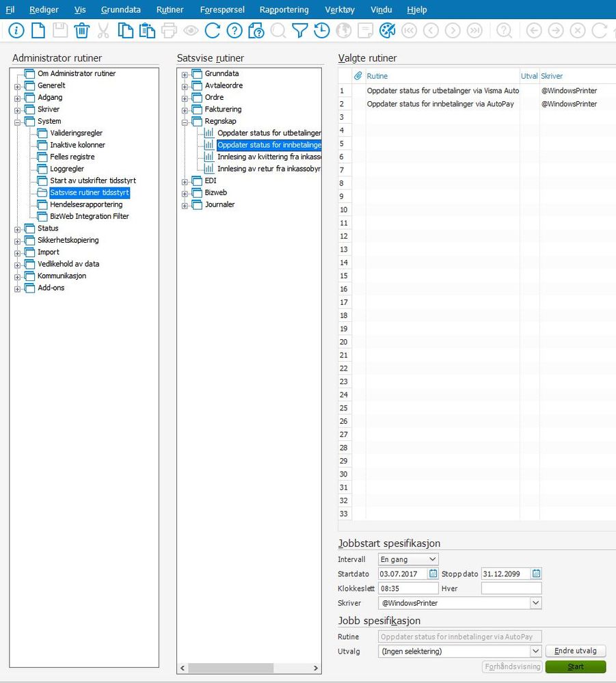
Task: Click the funnel filter icon
Action: (299, 31)
